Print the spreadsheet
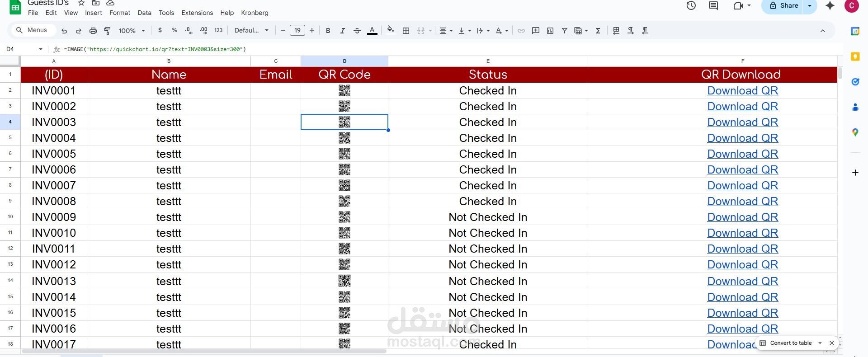868x357 pixels. (93, 31)
